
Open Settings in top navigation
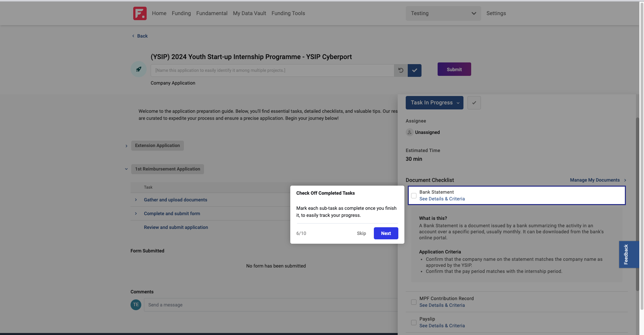tap(496, 13)
